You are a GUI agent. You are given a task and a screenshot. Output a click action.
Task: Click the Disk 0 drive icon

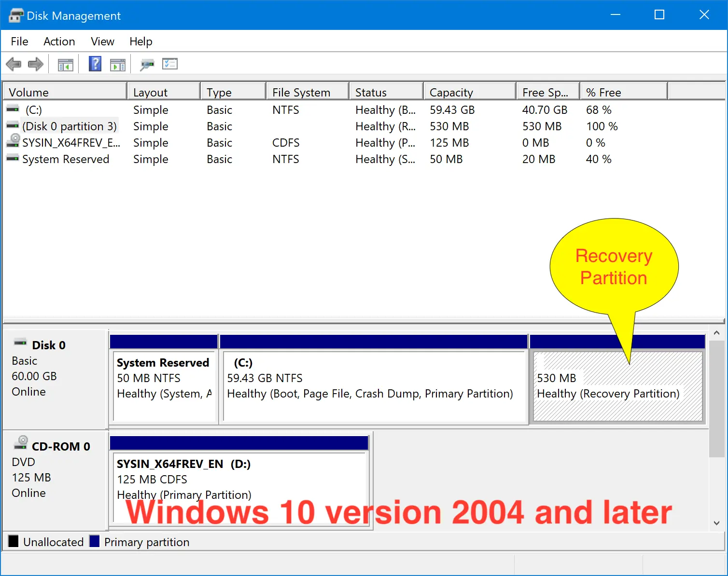20,343
